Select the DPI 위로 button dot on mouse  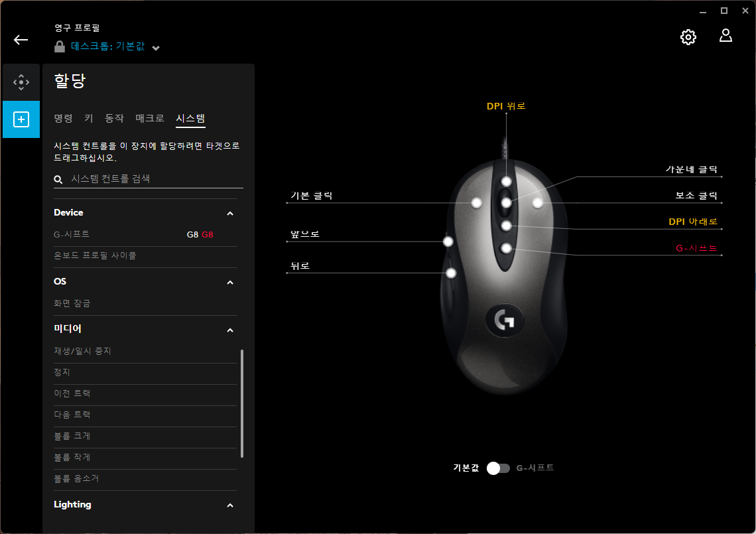[506, 181]
